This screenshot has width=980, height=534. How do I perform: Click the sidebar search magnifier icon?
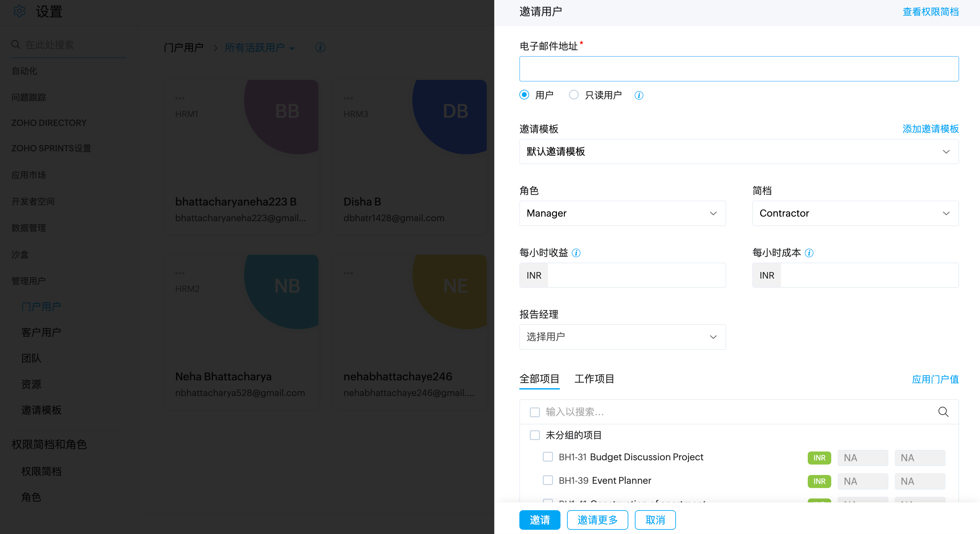pos(16,44)
